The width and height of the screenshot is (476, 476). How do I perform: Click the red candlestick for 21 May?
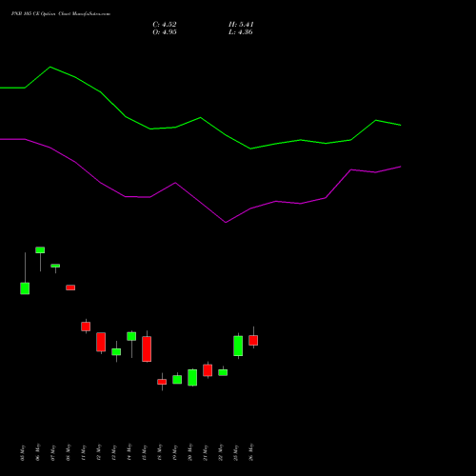coord(208,370)
